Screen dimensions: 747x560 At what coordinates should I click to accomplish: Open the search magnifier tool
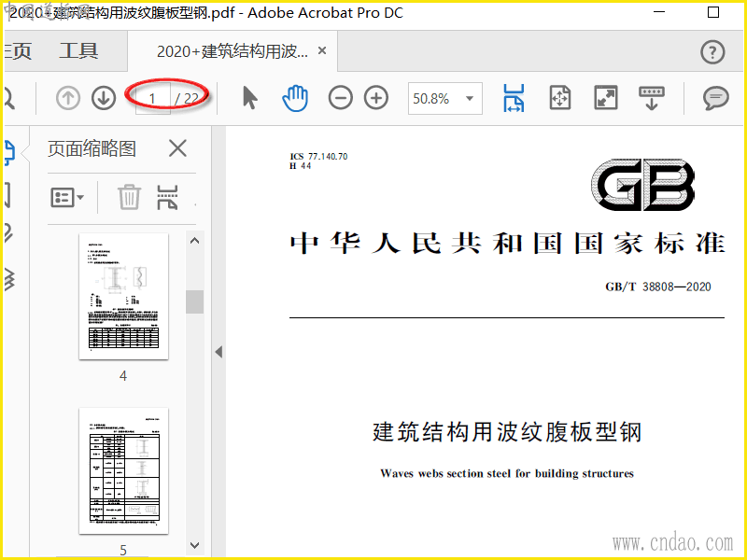[9, 98]
